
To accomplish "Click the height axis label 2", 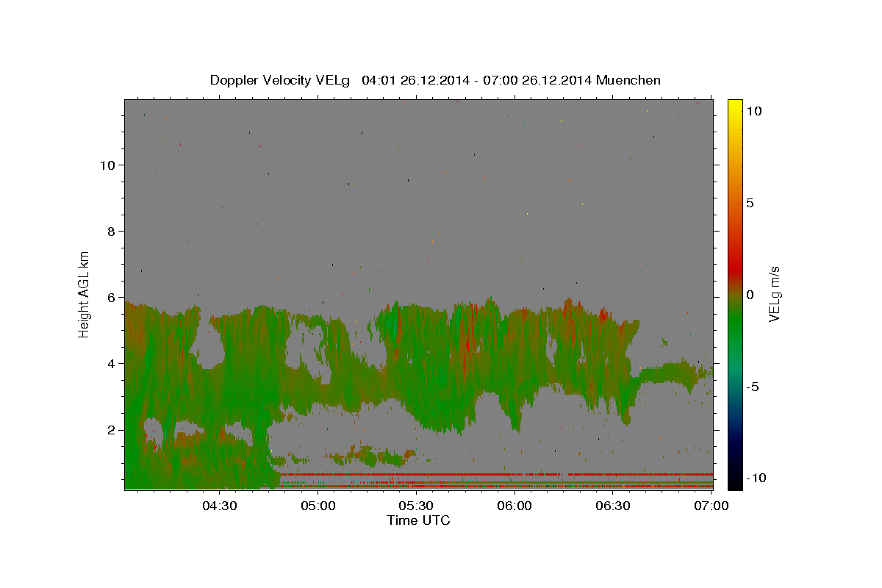I will [110, 430].
